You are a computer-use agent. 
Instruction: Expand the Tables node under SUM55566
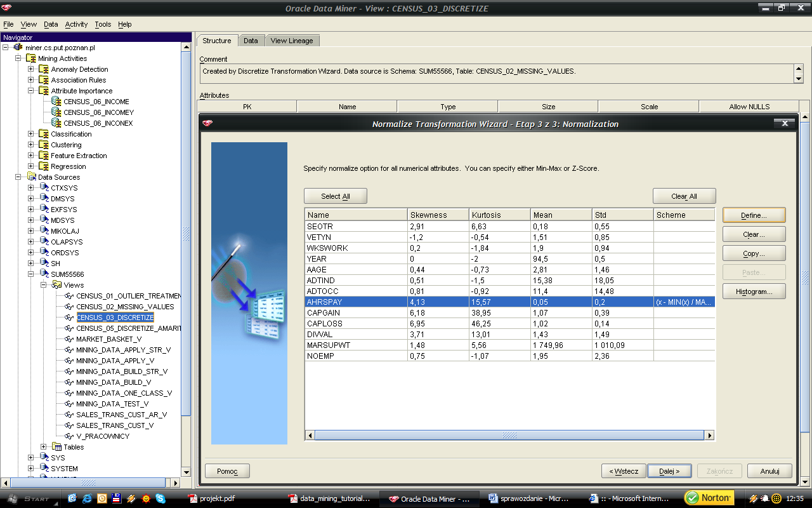point(44,447)
